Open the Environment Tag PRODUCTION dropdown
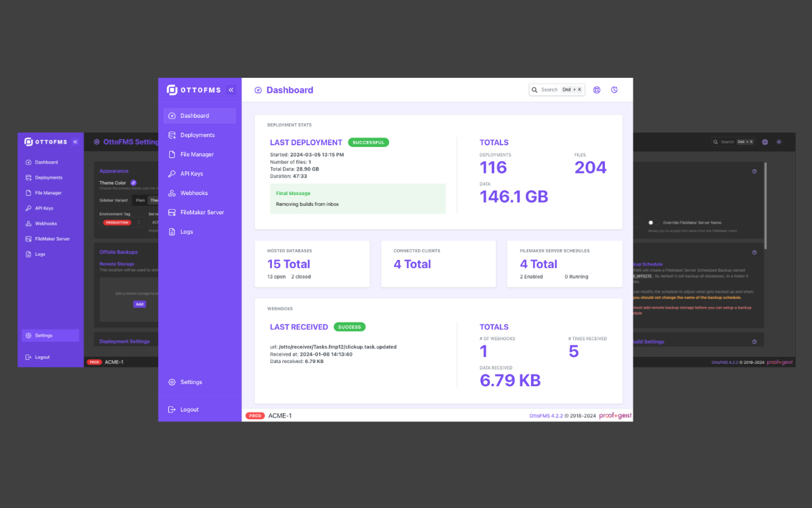 click(122, 222)
